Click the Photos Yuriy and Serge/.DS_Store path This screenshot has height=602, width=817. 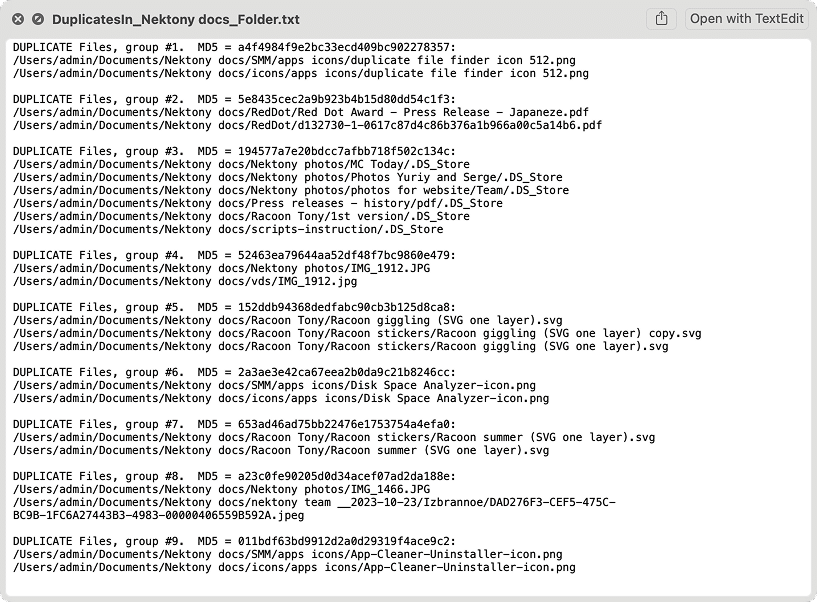(x=288, y=178)
